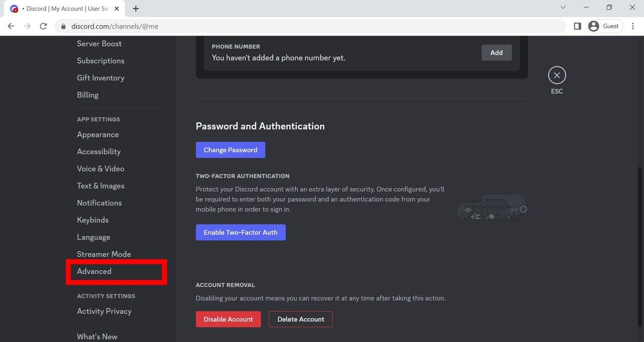The image size is (644, 342).
Task: Go to Voice & Video settings
Action: 101,169
